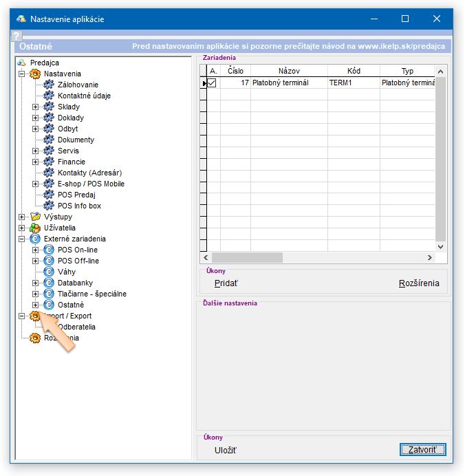465x476 pixels.
Task: Expand the Sklady tree node
Action: click(x=36, y=107)
